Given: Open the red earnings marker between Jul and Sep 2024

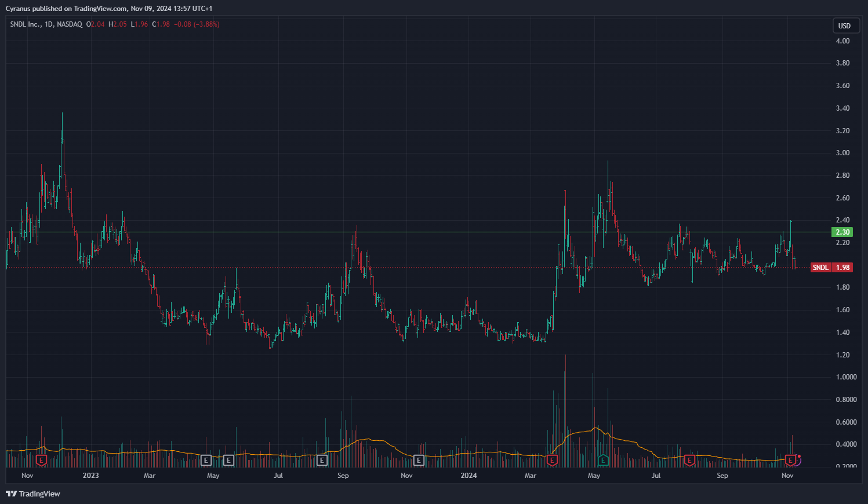Looking at the screenshot, I should (689, 461).
